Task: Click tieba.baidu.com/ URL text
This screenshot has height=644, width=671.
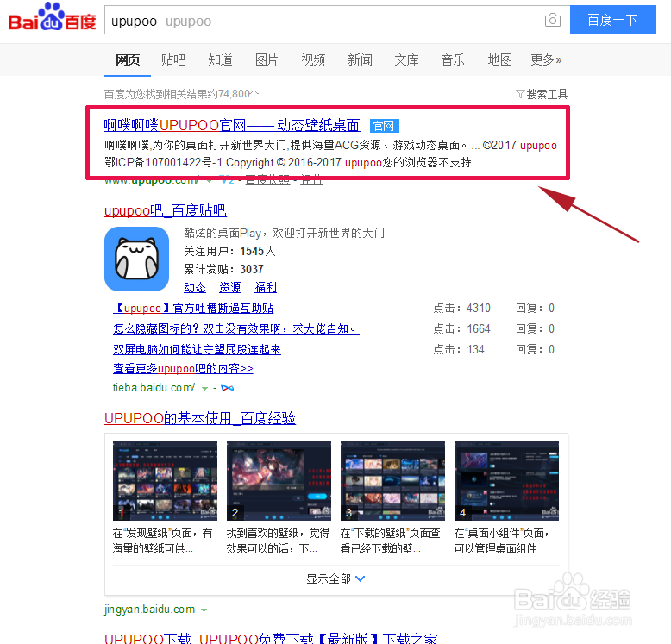Action: [x=154, y=387]
